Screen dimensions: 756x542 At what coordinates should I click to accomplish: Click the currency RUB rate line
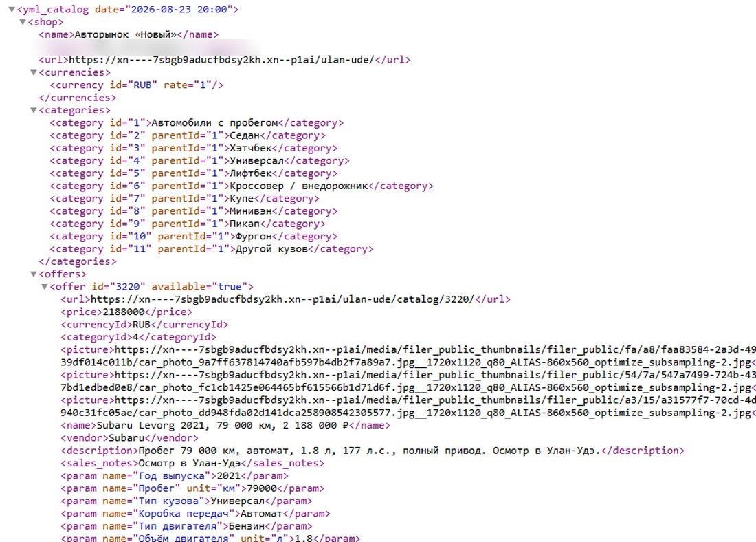click(137, 85)
